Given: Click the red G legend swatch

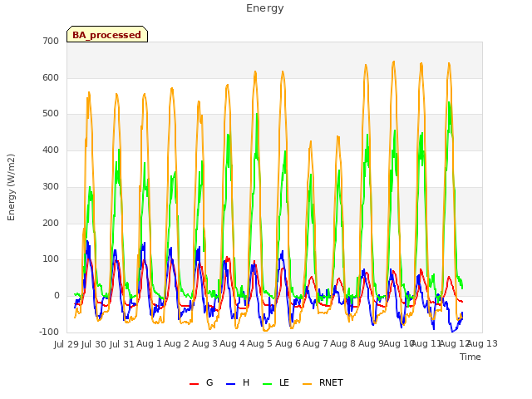Looking at the screenshot, I should 194,384.
